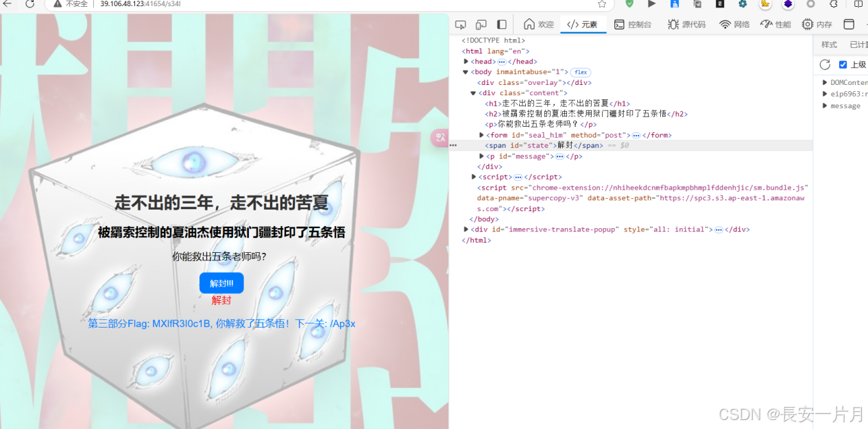Viewport: 868px width, 429px height.
Task: Switch to the 源代码 Sources tab
Action: 687,25
